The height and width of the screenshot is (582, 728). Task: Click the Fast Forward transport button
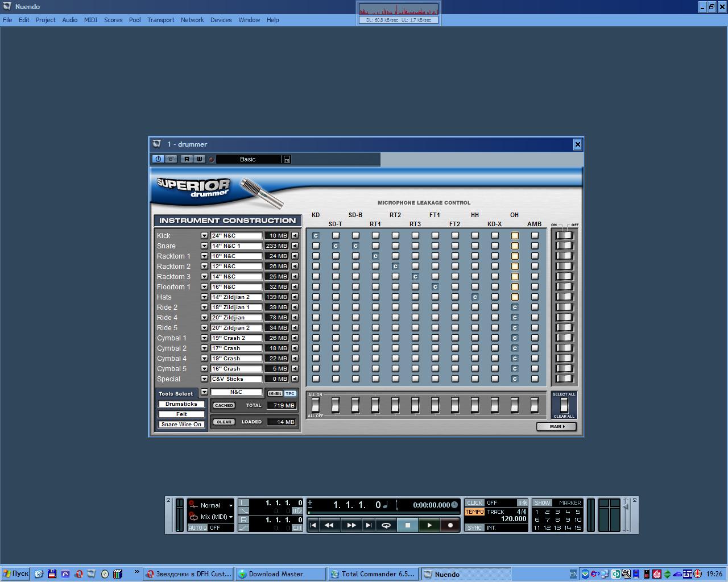351,525
